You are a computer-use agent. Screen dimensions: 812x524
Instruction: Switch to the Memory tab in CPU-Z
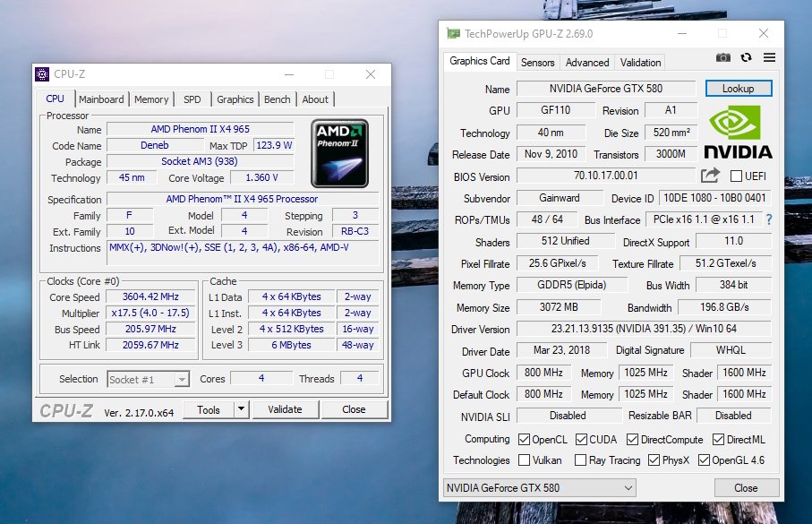[x=151, y=99]
